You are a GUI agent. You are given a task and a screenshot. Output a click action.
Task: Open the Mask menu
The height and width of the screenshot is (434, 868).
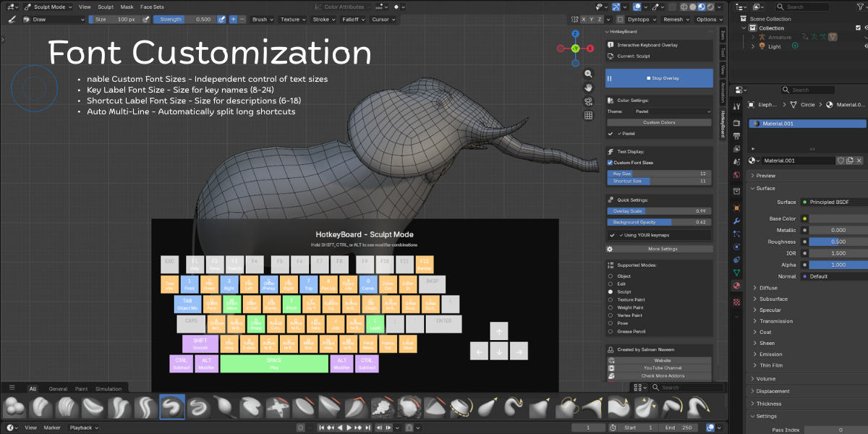[x=127, y=7]
